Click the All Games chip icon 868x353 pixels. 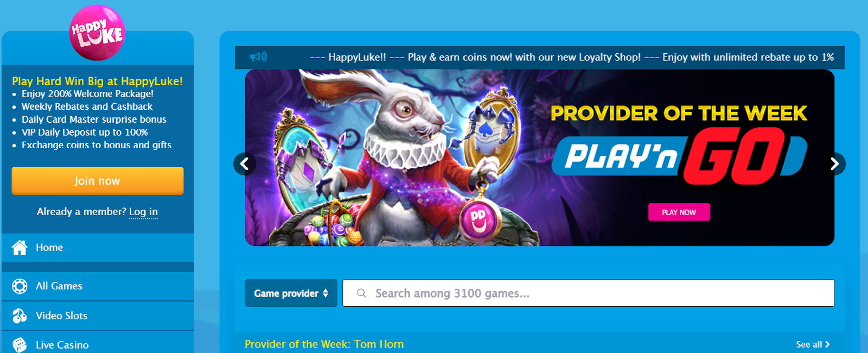tap(20, 286)
